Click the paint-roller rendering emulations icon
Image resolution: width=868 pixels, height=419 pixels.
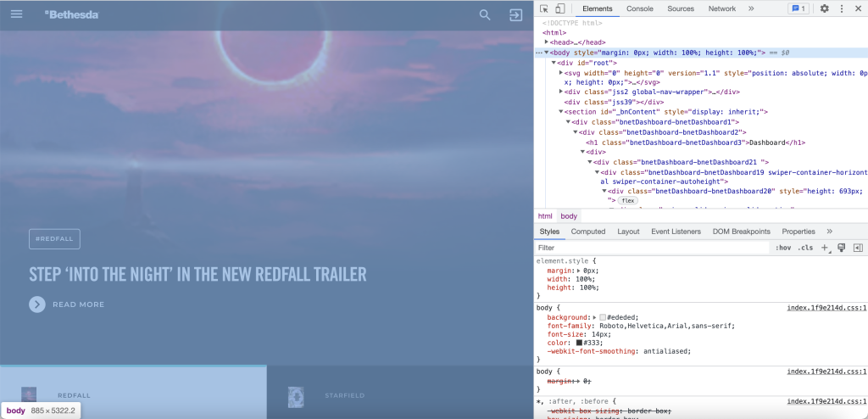842,248
